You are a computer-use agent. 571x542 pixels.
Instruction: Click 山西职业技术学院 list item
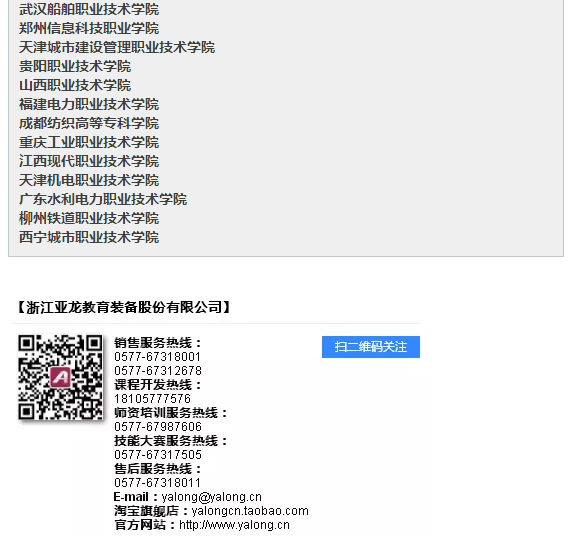pyautogui.click(x=75, y=85)
